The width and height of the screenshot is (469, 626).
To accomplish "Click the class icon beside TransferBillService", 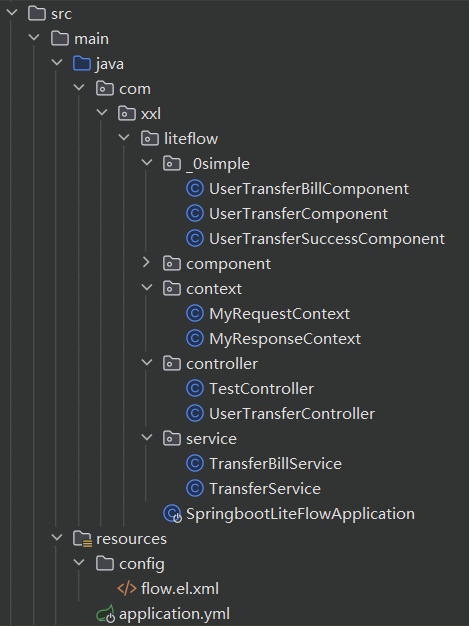I will pos(195,464).
